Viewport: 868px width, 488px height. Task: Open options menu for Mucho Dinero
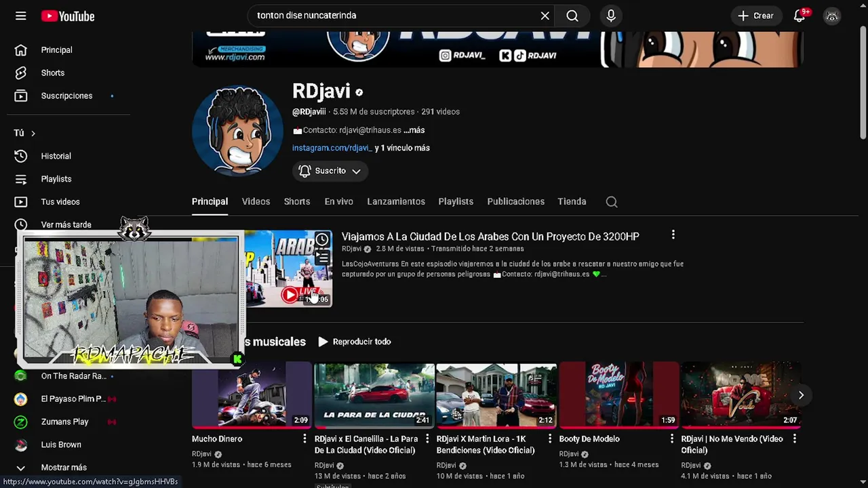tap(304, 439)
